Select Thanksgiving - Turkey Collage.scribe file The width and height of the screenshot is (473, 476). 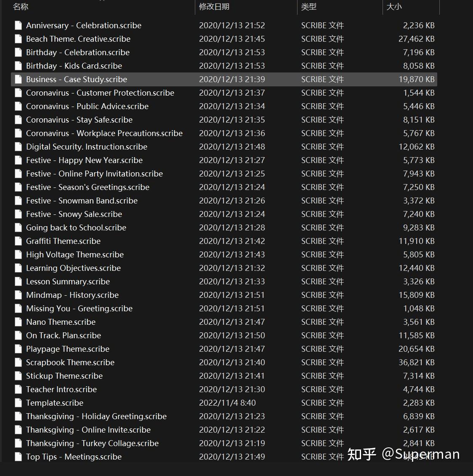pyautogui.click(x=92, y=443)
